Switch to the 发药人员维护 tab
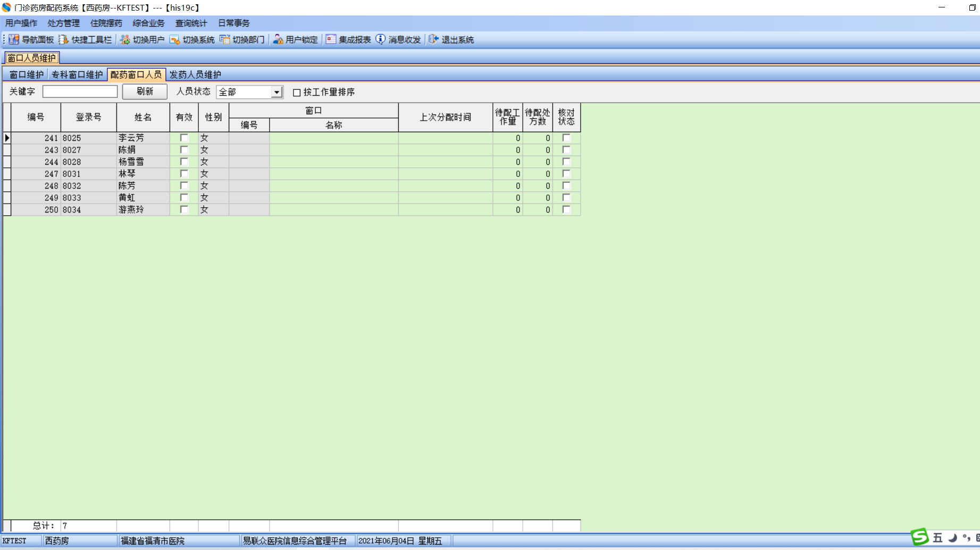980x550 pixels. pyautogui.click(x=195, y=75)
